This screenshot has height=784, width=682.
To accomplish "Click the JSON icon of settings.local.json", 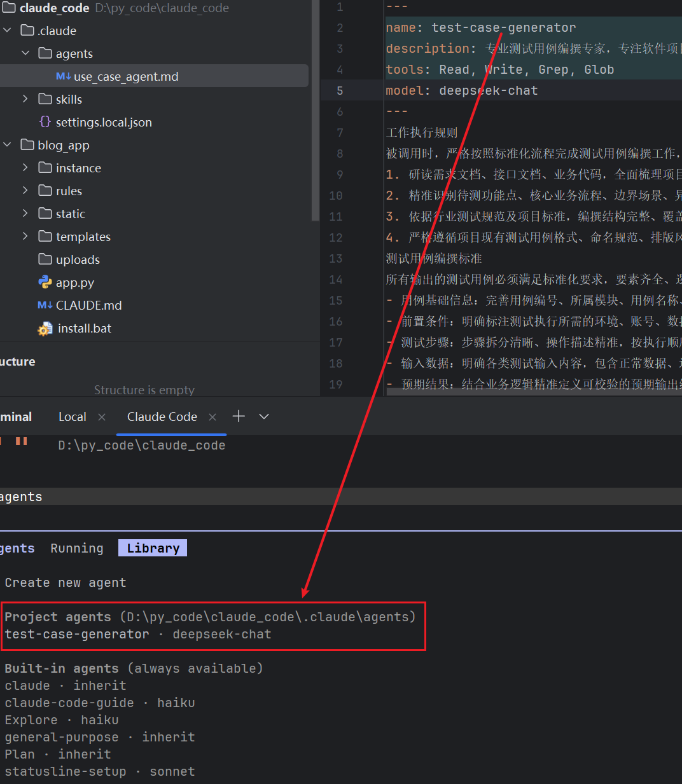I will [45, 121].
